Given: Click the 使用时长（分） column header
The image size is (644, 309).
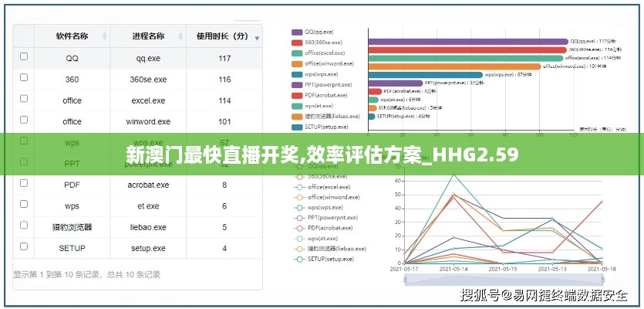Looking at the screenshot, I should [x=224, y=36].
